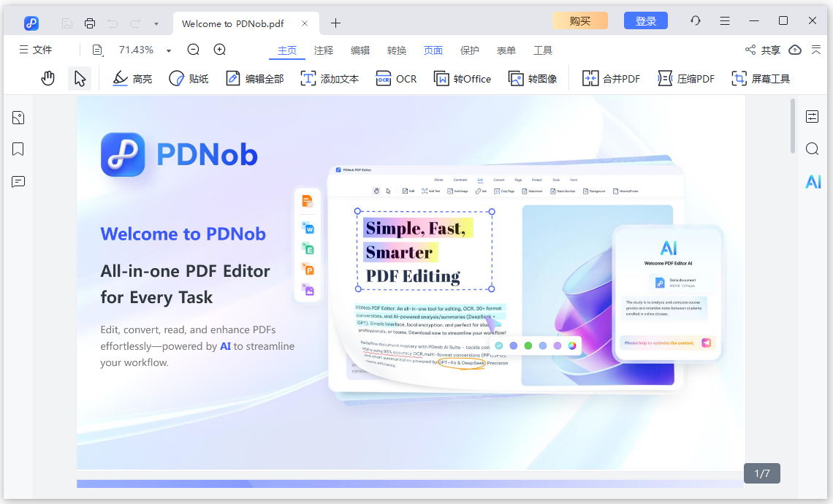Screen dimensions: 833x504
Task: Switch to the 工具 tools tab
Action: [543, 50]
